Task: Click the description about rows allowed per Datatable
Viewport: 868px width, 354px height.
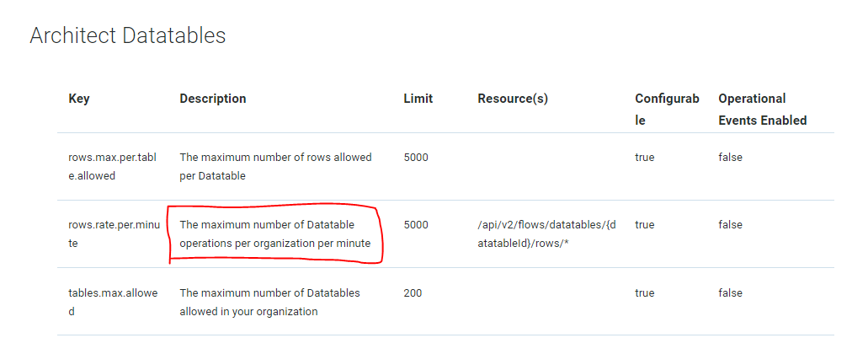Action: 275,166
